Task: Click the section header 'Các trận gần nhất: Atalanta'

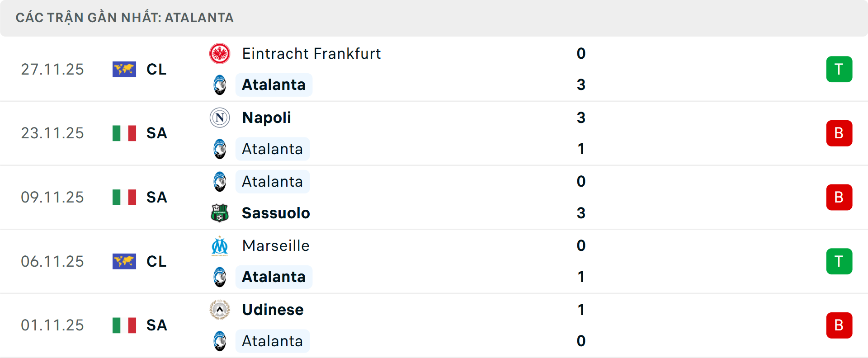Action: 125,18
